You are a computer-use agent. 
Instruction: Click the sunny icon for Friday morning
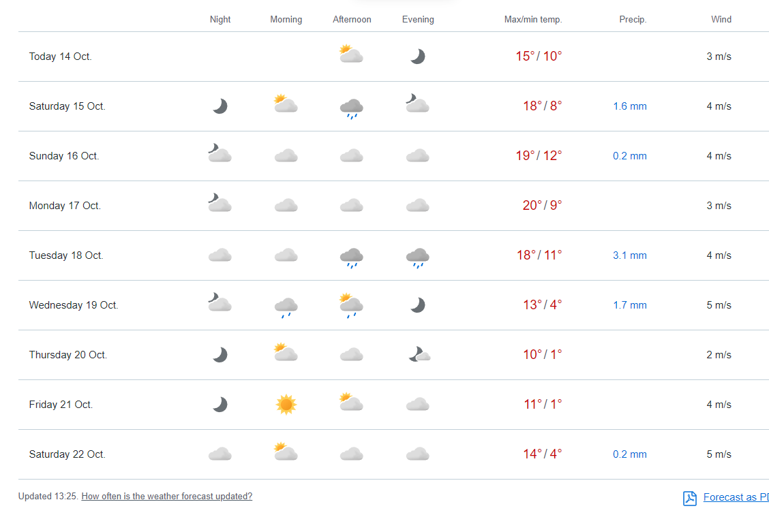(286, 405)
